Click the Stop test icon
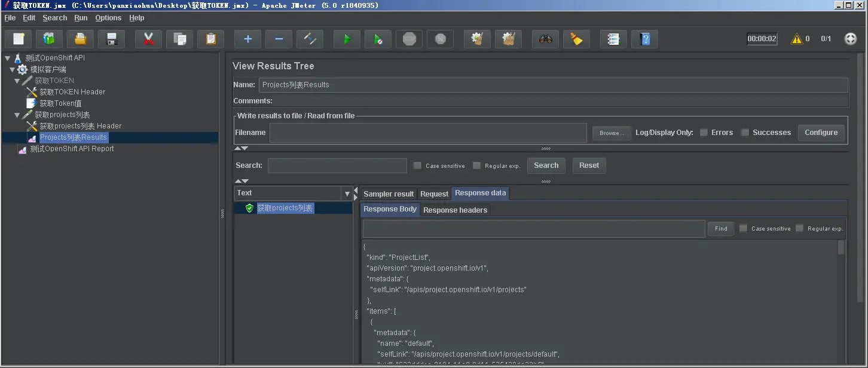 pyautogui.click(x=409, y=39)
